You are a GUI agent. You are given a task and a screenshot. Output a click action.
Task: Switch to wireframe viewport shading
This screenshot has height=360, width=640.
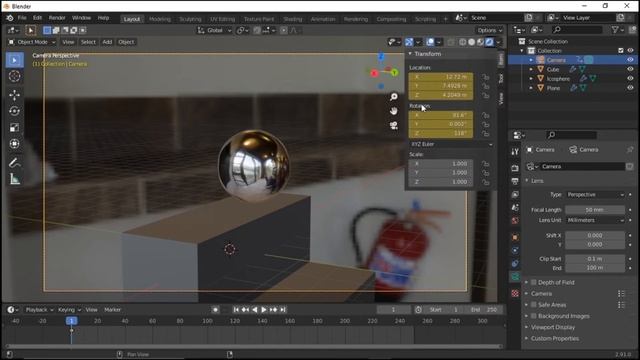tap(462, 42)
